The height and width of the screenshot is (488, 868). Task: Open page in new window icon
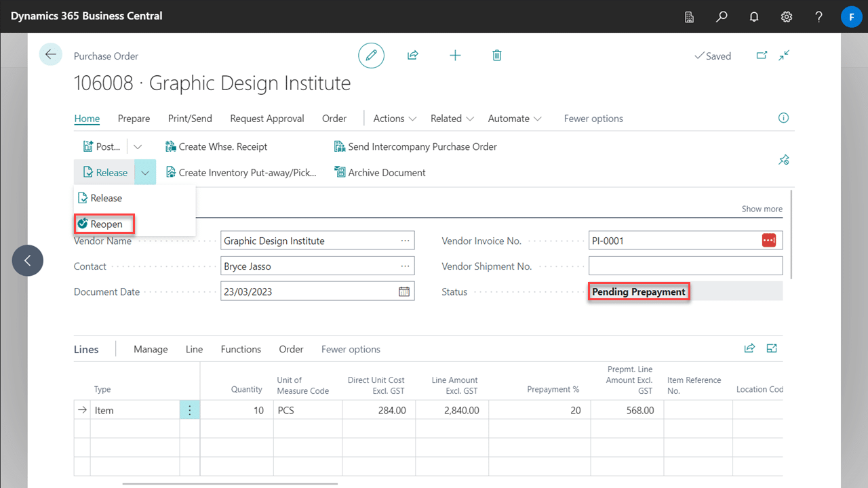(x=762, y=56)
